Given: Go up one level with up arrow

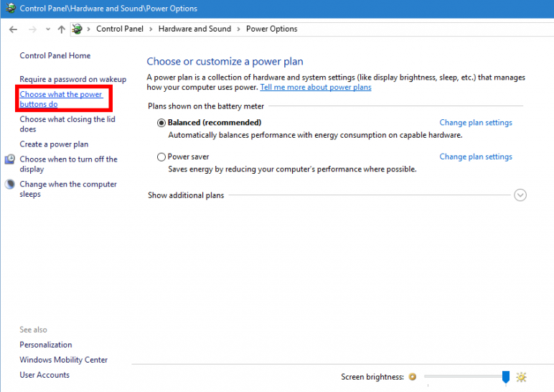Looking at the screenshot, I should 62,29.
